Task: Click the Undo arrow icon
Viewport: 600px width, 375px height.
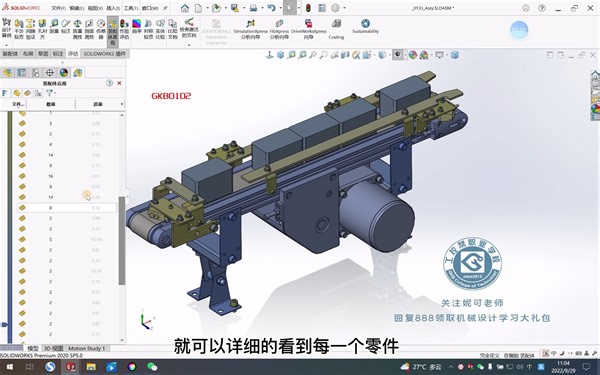Action: click(x=271, y=8)
